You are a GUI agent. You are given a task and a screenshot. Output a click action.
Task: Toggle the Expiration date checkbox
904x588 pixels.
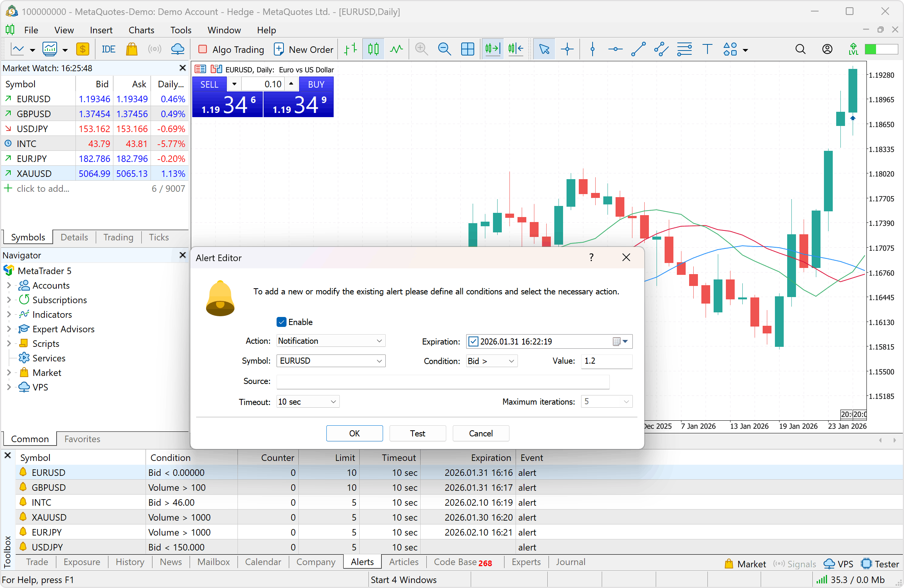coord(473,341)
